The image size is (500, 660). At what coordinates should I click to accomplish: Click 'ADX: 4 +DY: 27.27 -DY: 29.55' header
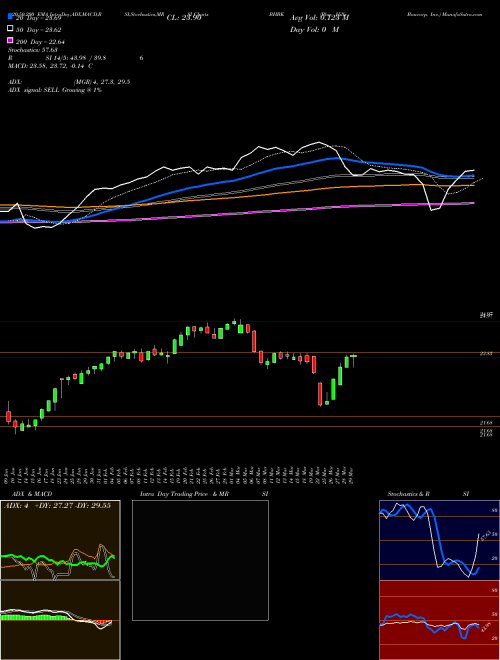[x=57, y=506]
